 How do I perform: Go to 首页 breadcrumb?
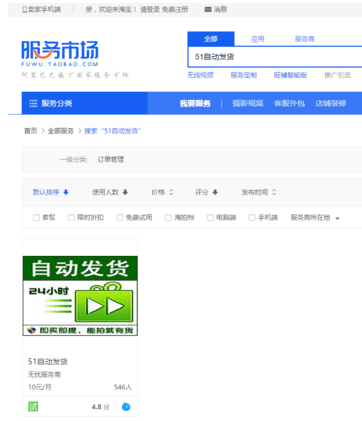31,131
